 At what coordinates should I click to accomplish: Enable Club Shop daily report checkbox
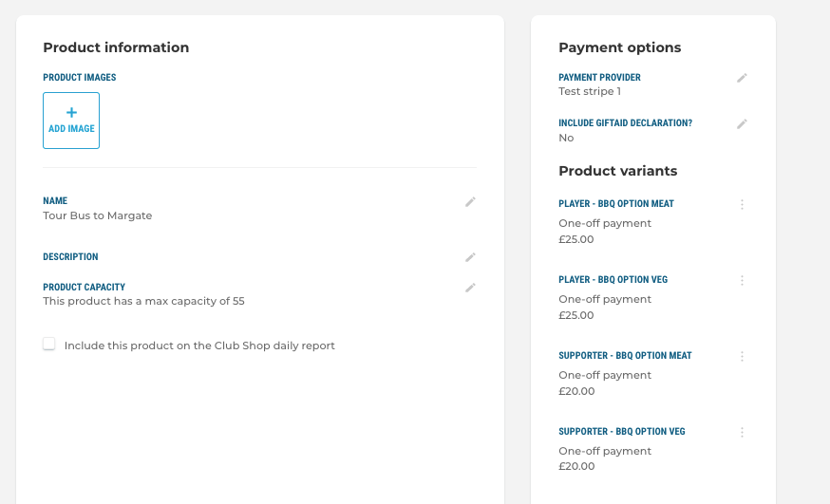pos(49,344)
